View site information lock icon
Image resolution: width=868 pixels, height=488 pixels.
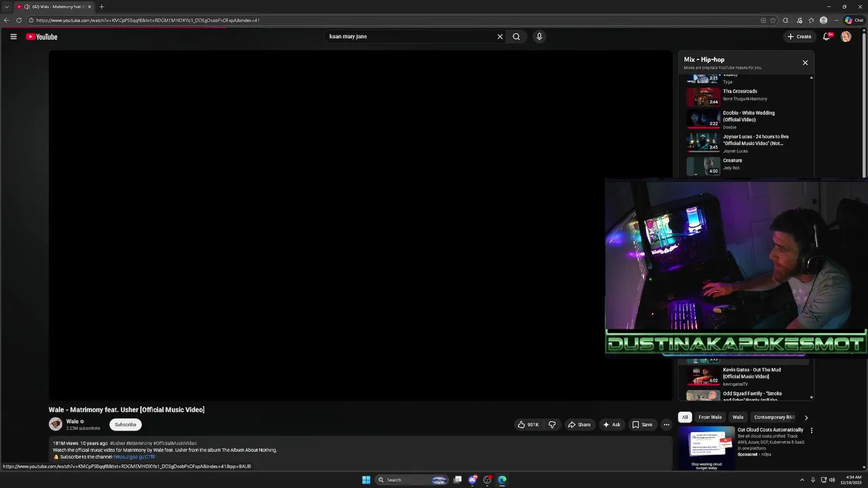(31, 20)
